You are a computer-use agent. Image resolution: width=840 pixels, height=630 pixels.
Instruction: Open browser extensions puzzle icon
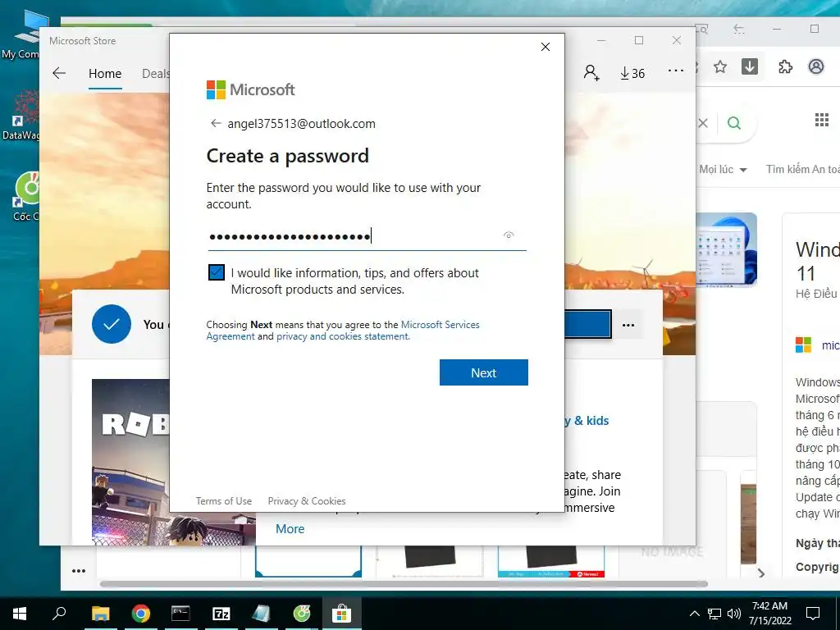[x=785, y=67]
